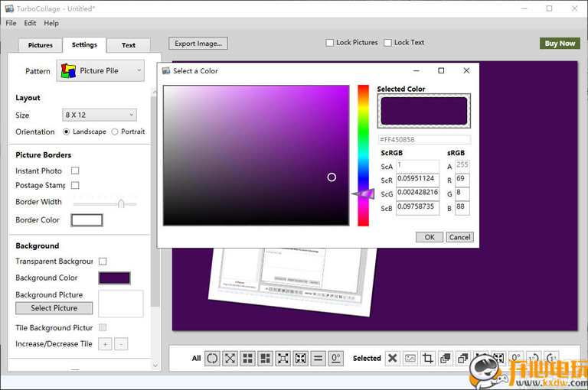This screenshot has height=390, width=588.
Task: Click the replace picture image icon
Action: [x=410, y=358]
